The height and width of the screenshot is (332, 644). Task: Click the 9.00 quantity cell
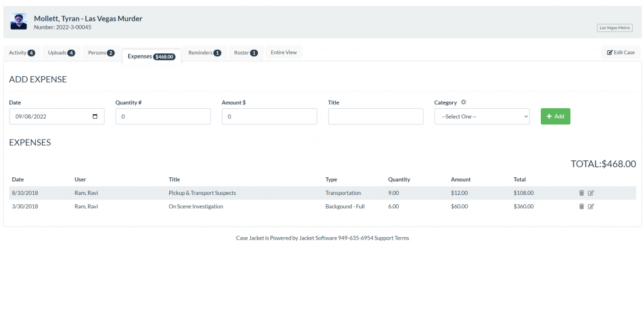click(x=394, y=192)
